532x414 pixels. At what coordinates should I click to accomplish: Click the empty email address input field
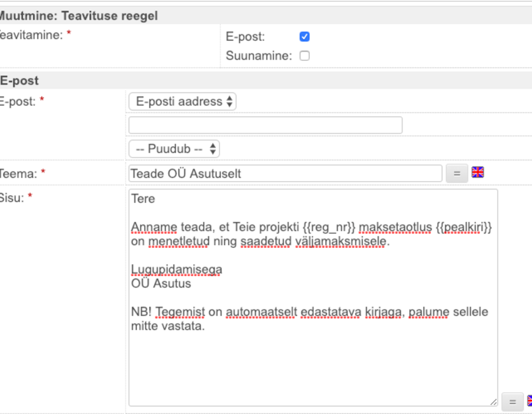click(265, 125)
